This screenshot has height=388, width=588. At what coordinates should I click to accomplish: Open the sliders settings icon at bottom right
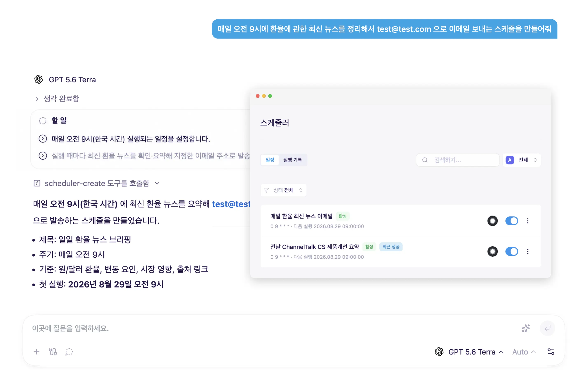tap(551, 352)
